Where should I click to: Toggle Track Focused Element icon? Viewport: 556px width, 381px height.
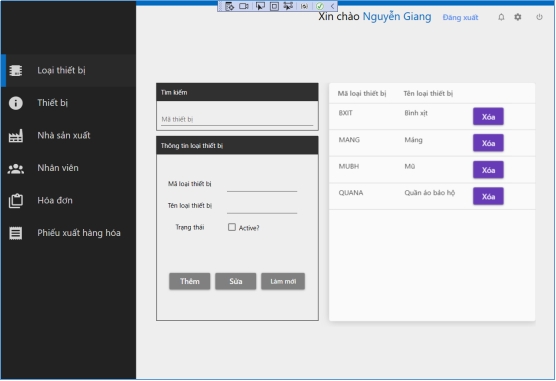pos(288,6)
